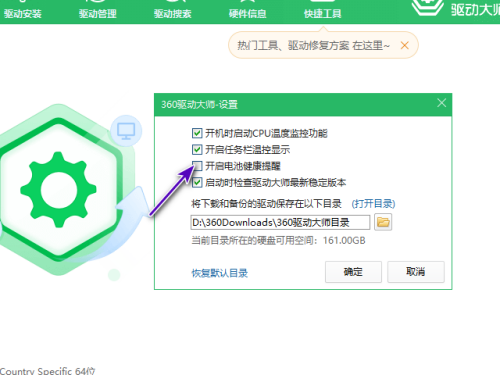Cancel with the 取消 button
This screenshot has width=500, height=375.
click(x=416, y=272)
